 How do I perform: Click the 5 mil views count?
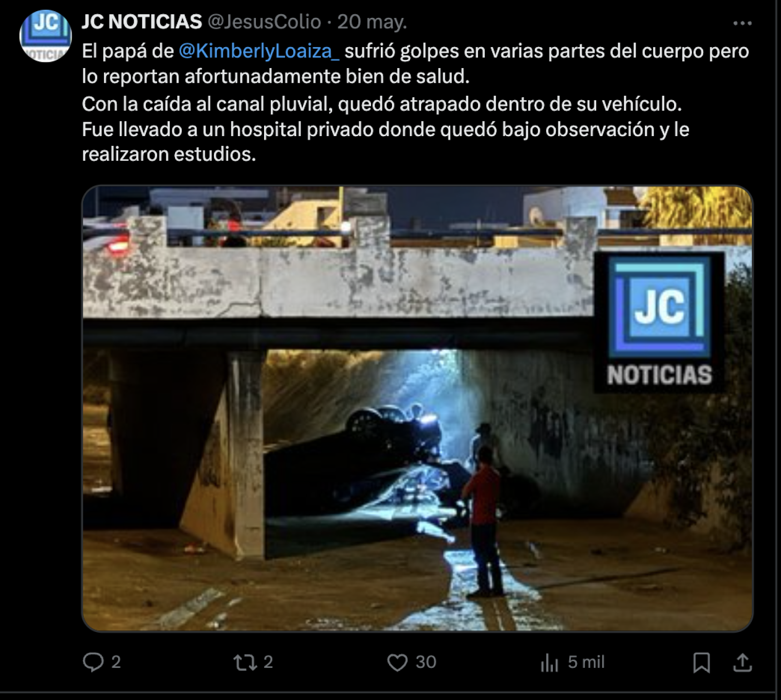coord(586,662)
